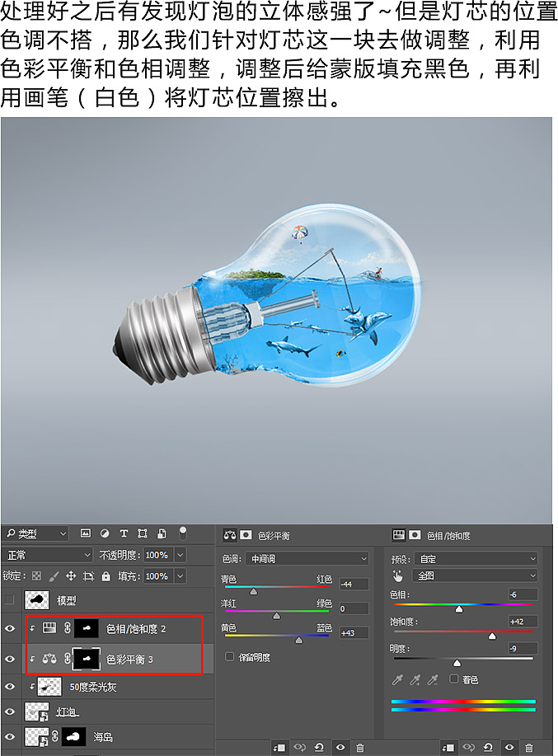Check the 着色 colorize checkbox
This screenshot has height=756, width=558.
[453, 679]
